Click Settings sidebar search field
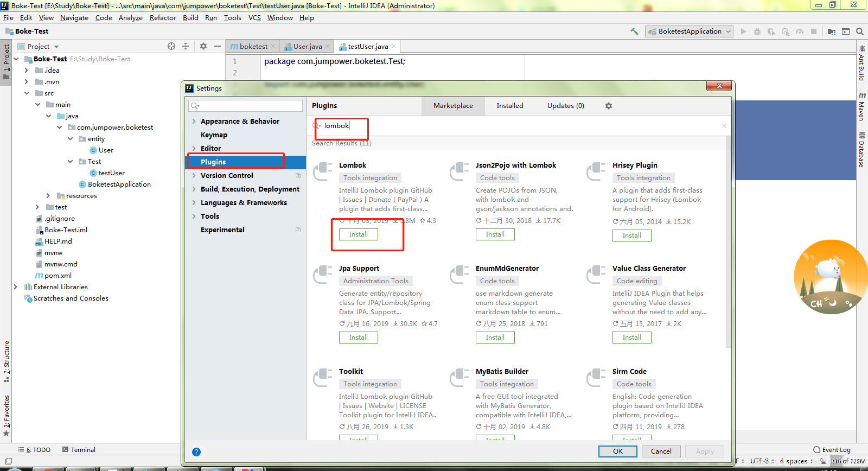Screen dimensions: 868x471 (x=245, y=106)
